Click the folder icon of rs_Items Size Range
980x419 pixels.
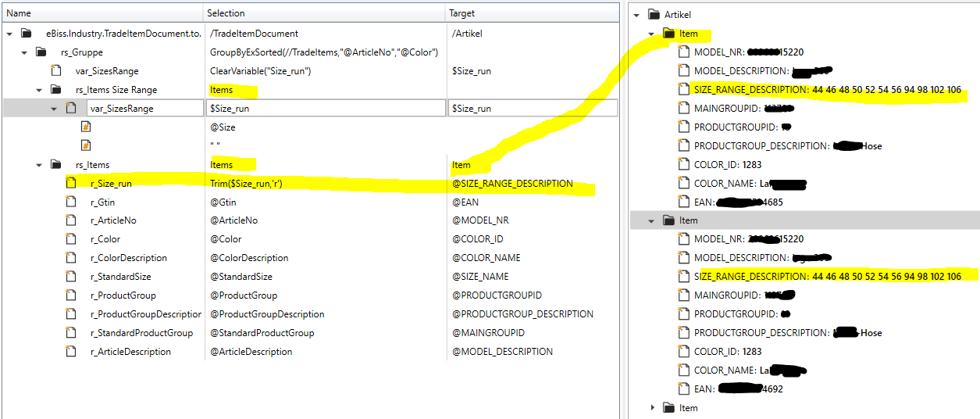point(55,90)
